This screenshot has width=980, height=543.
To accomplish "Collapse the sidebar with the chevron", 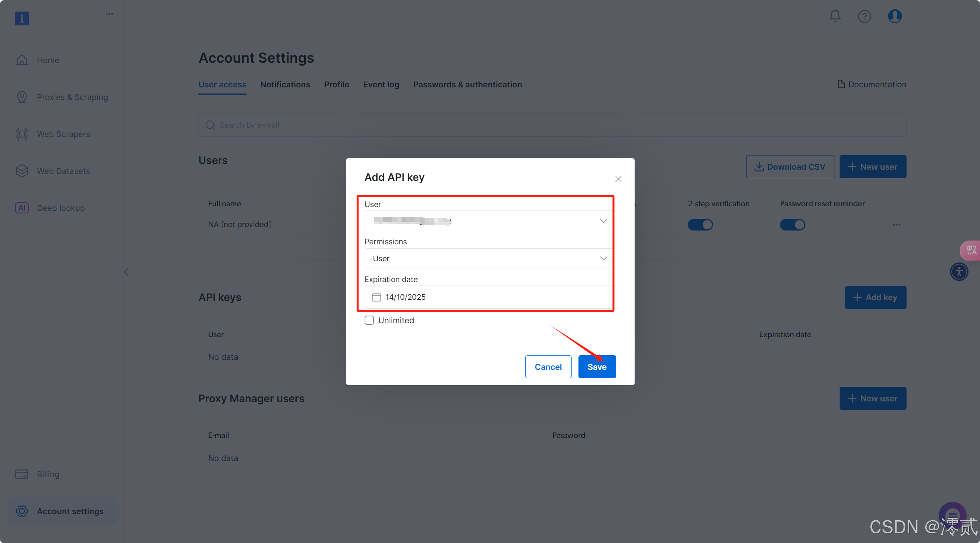I will (x=126, y=272).
